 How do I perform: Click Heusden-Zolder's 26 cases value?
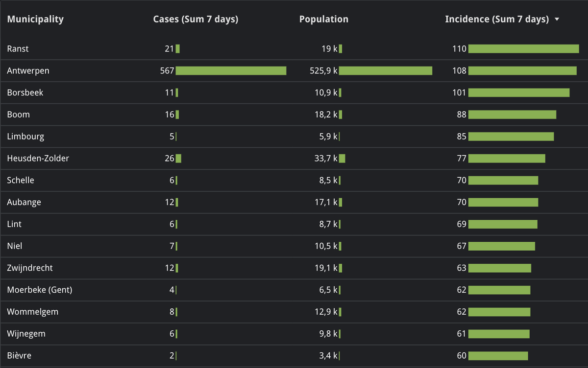pyautogui.click(x=170, y=159)
